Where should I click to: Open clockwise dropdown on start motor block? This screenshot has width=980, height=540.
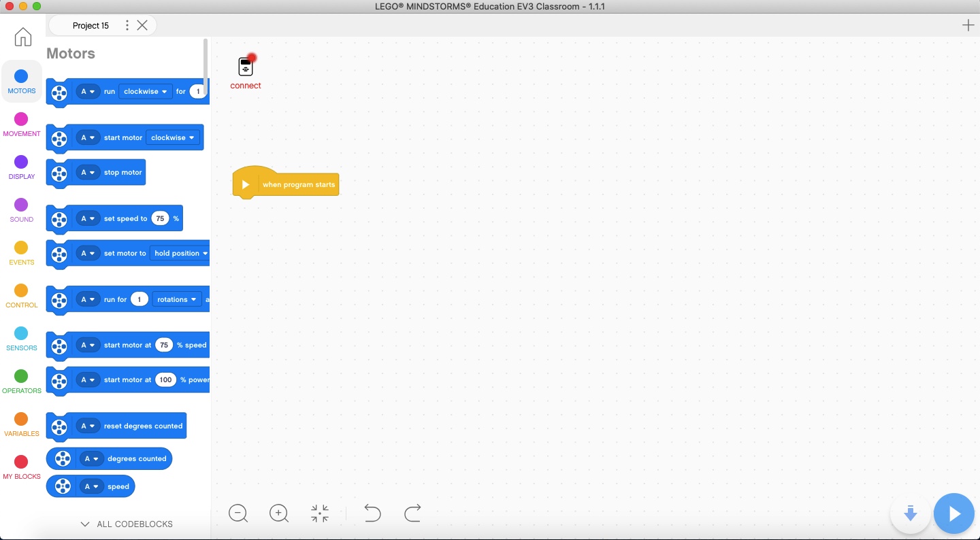click(173, 137)
